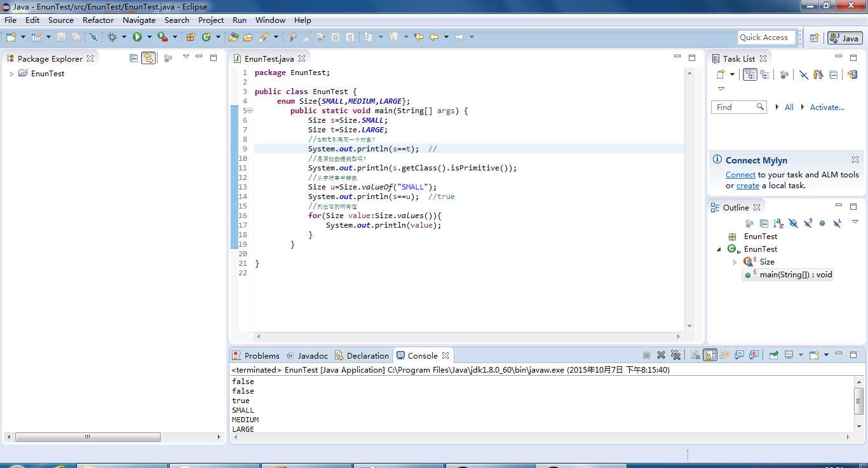Click Collapse All icon in Outline view
Screen dimensions: 868x468
point(764,223)
